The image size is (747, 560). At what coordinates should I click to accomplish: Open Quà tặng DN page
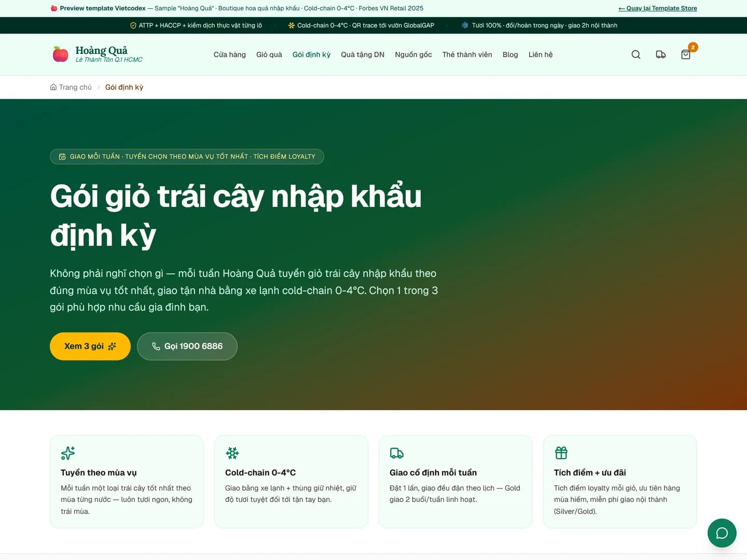363,54
